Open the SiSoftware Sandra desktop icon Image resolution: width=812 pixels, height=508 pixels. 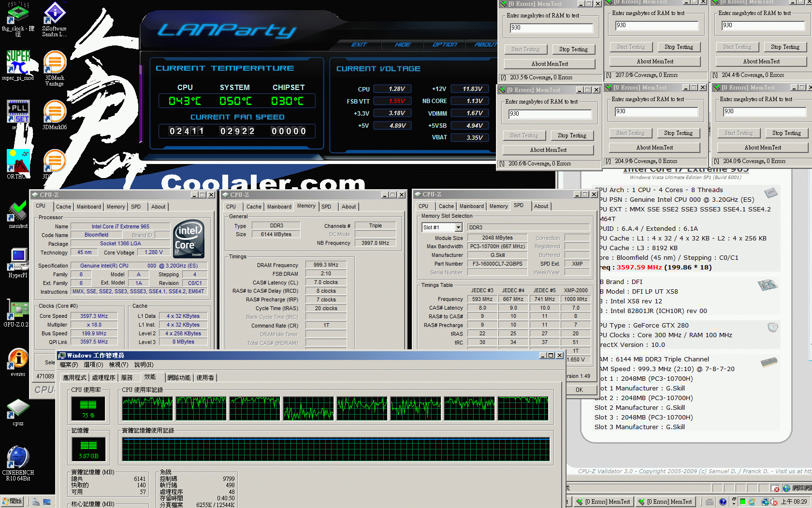click(55, 19)
